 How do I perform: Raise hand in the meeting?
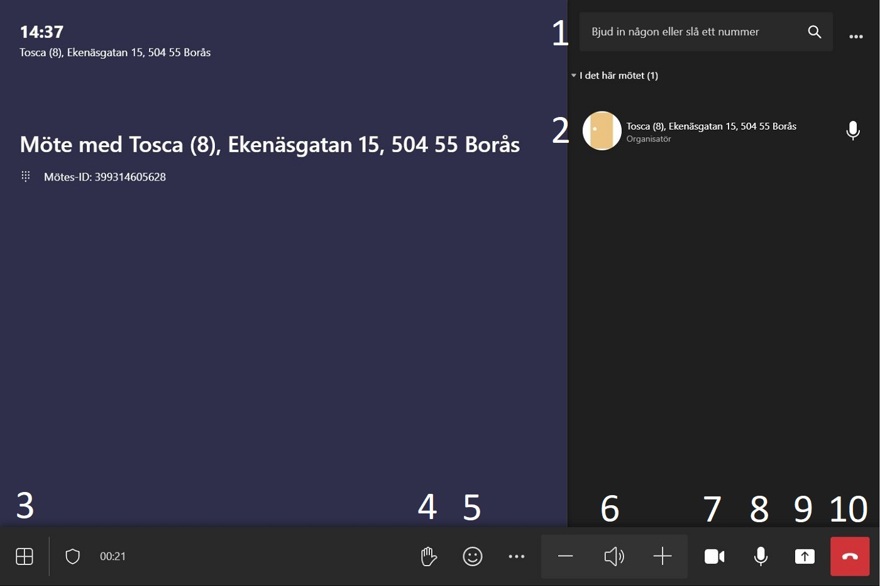(429, 556)
